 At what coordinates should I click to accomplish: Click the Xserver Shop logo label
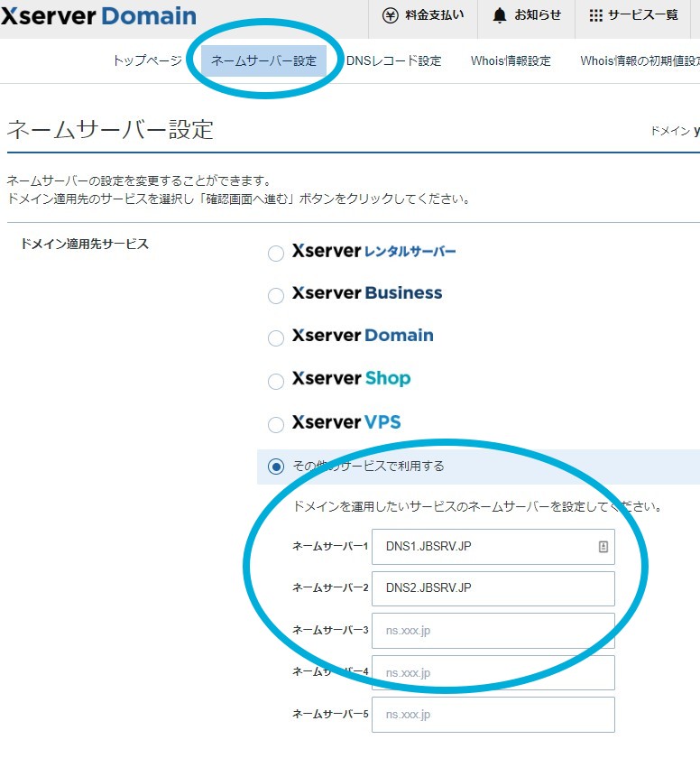351,378
